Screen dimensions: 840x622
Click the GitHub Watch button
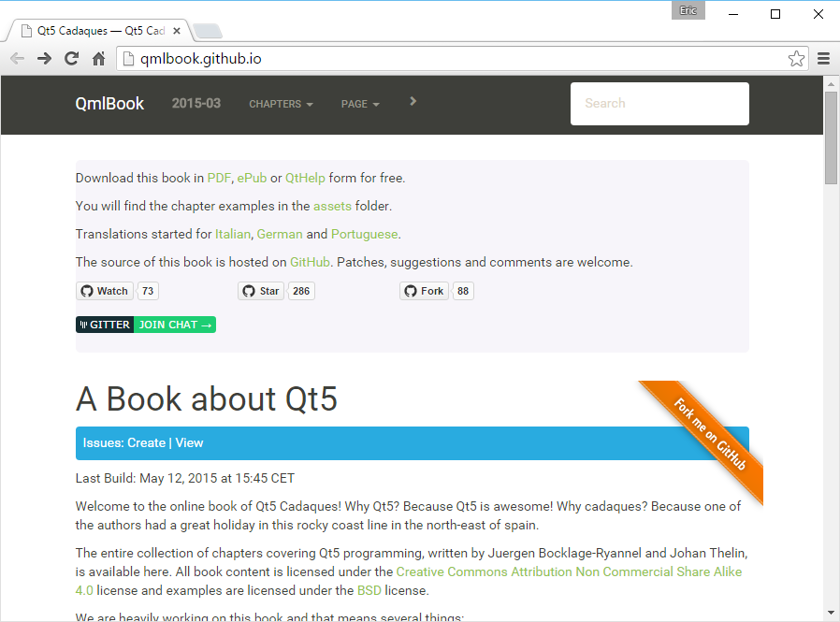click(x=105, y=291)
